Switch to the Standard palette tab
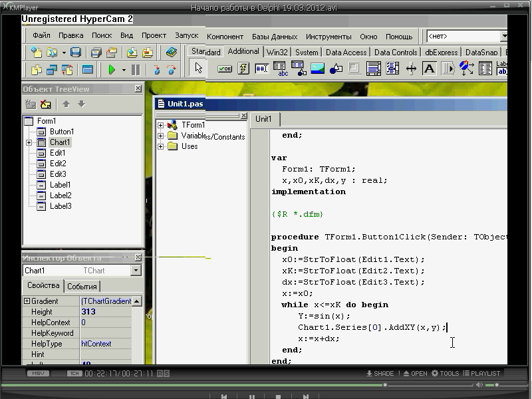Image resolution: width=532 pixels, height=399 pixels. (x=205, y=52)
